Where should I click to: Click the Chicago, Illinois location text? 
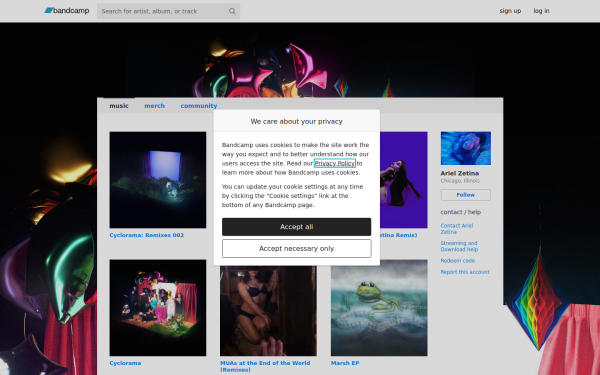tap(460, 181)
